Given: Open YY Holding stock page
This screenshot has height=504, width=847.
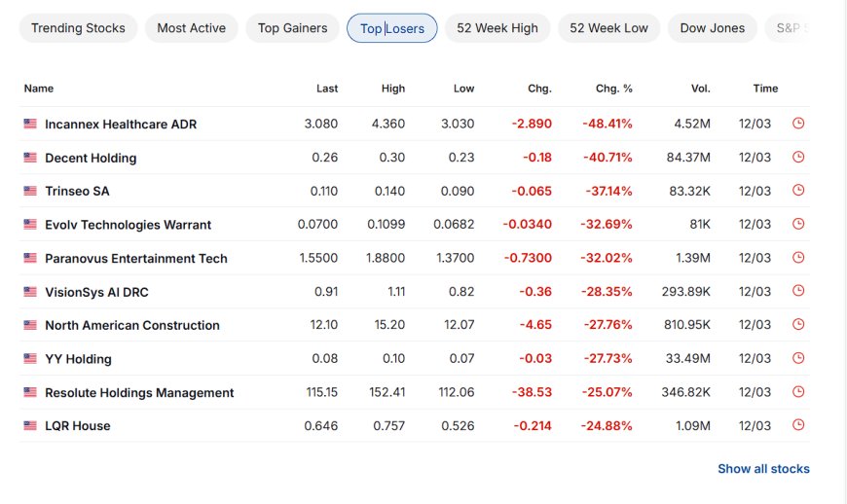Looking at the screenshot, I should pyautogui.click(x=78, y=359).
